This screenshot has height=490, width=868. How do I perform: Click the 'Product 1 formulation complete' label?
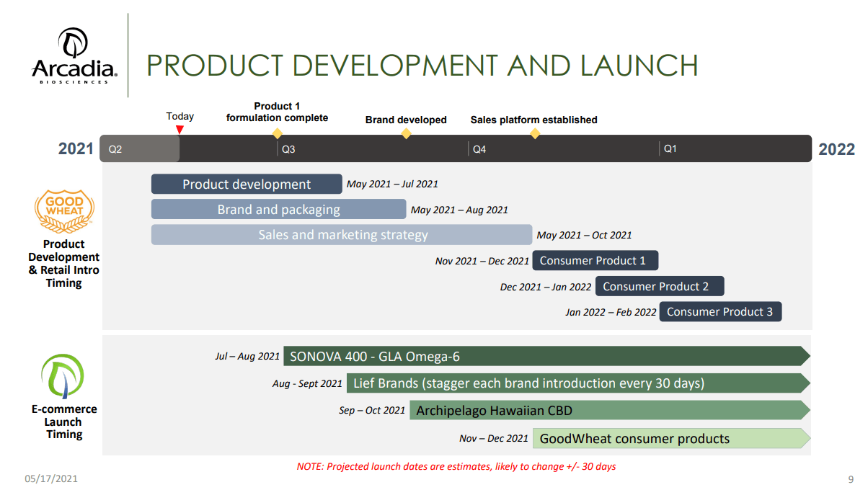pos(277,112)
